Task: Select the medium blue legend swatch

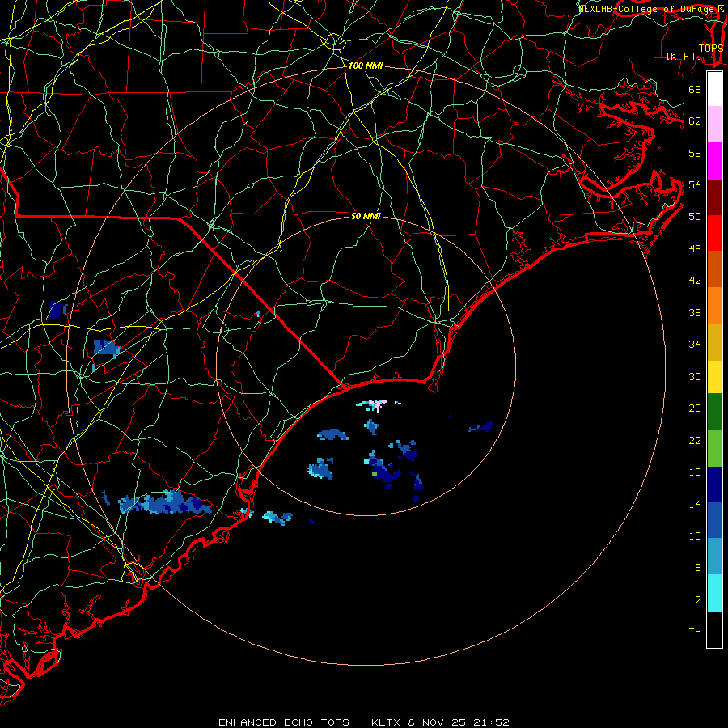Action: click(714, 520)
